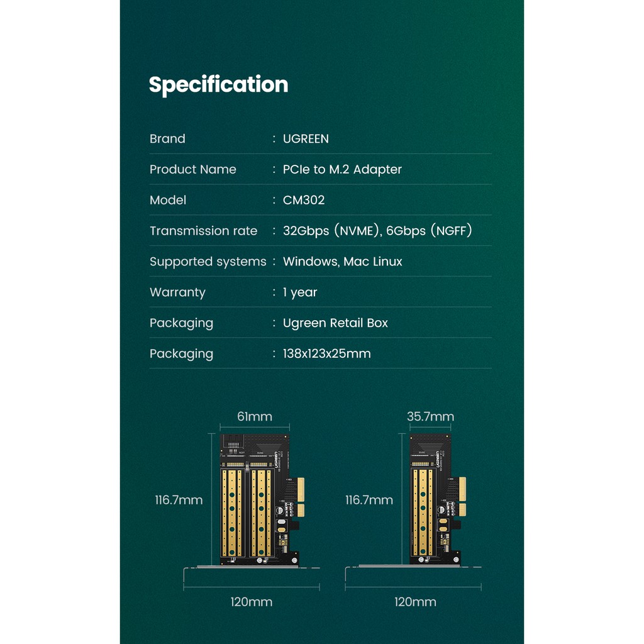644x644 pixels.
Task: Select the 138x123x25mm packaging dimensions
Action: [x=326, y=354]
